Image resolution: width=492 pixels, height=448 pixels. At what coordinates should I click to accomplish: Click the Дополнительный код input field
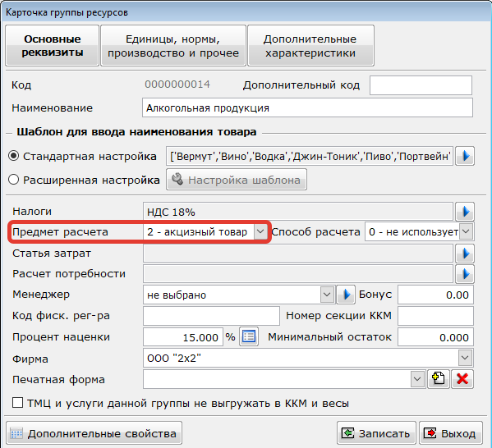tap(421, 85)
